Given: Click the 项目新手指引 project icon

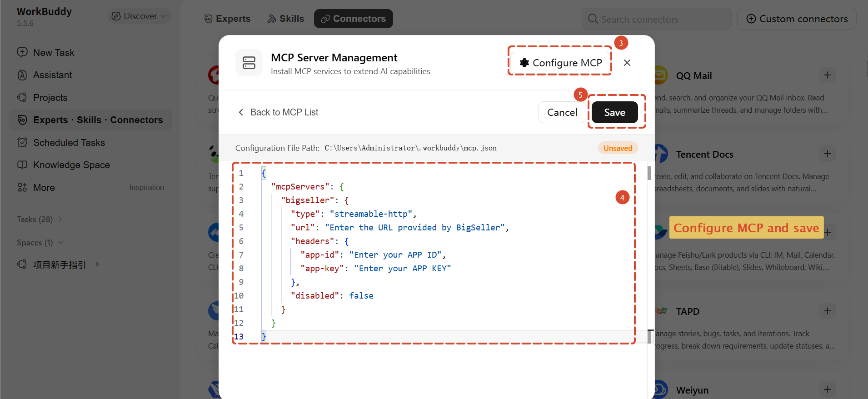Looking at the screenshot, I should 22,264.
